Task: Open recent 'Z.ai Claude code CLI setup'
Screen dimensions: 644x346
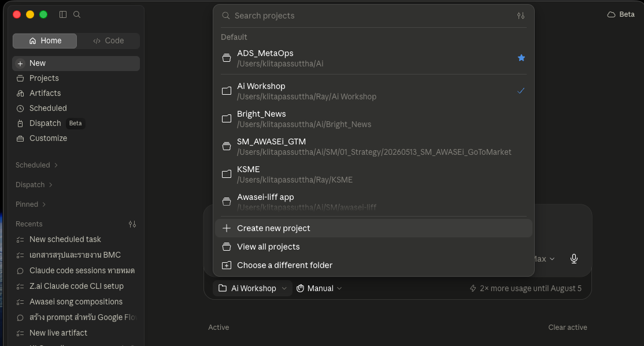Action: pyautogui.click(x=76, y=286)
